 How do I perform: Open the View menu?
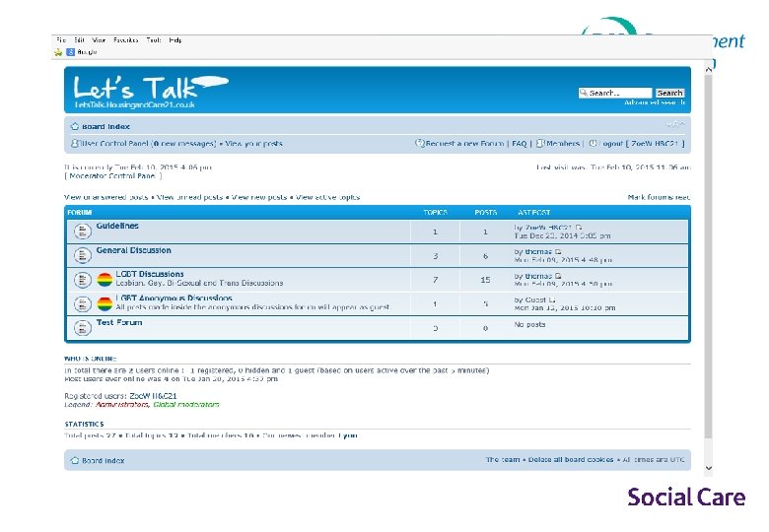tap(99, 40)
